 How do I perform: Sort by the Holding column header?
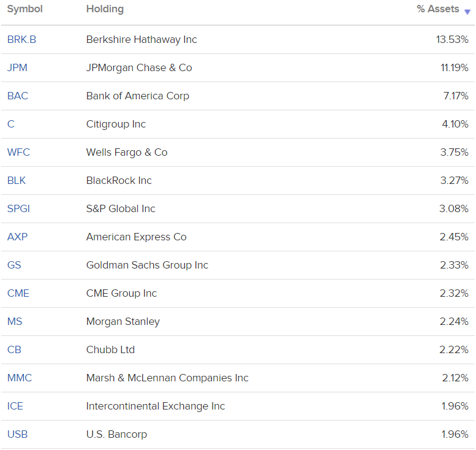[x=105, y=9]
